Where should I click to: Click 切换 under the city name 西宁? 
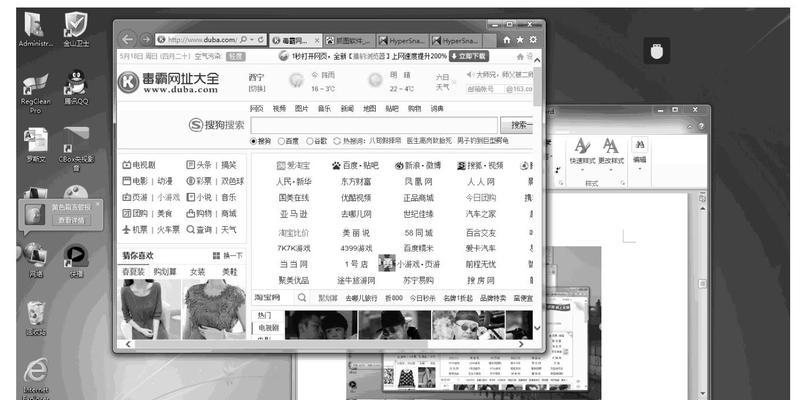pyautogui.click(x=257, y=89)
